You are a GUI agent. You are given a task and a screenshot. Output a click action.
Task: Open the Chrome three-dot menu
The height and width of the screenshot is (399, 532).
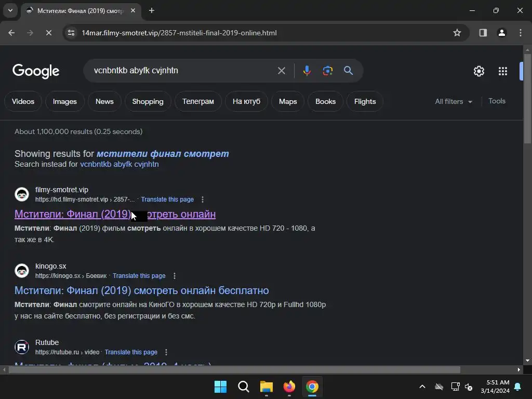tap(521, 33)
